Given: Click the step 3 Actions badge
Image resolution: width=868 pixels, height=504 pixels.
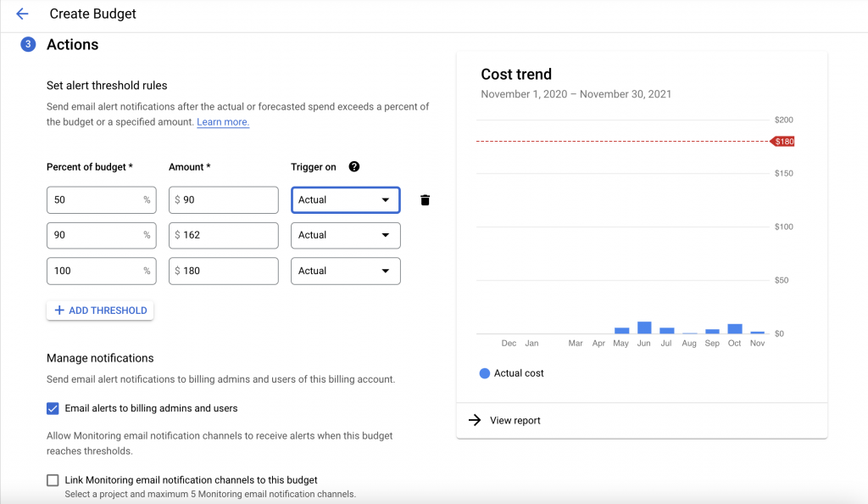Looking at the screenshot, I should pyautogui.click(x=28, y=44).
